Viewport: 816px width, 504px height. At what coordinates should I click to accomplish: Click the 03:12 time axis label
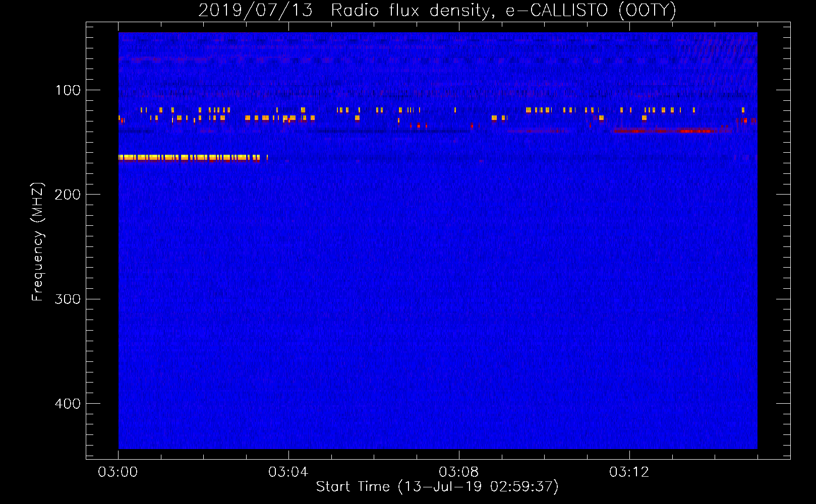[x=629, y=472]
